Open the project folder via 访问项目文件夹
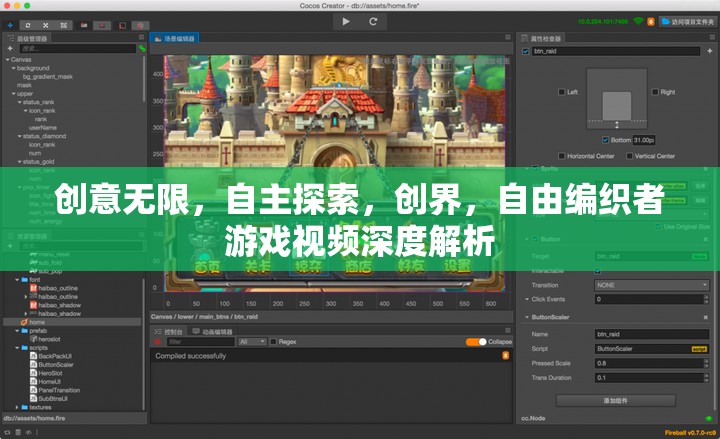The height and width of the screenshot is (439, 720). [x=687, y=22]
